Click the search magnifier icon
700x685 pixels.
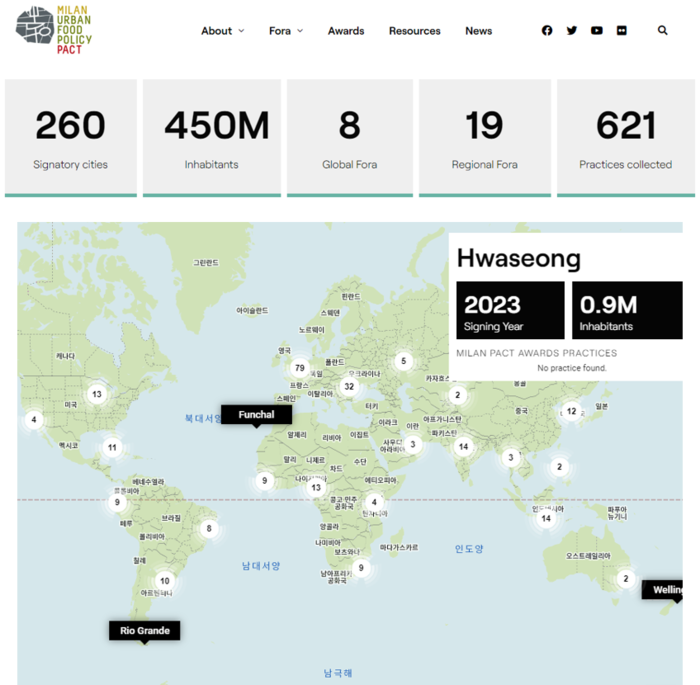[663, 31]
